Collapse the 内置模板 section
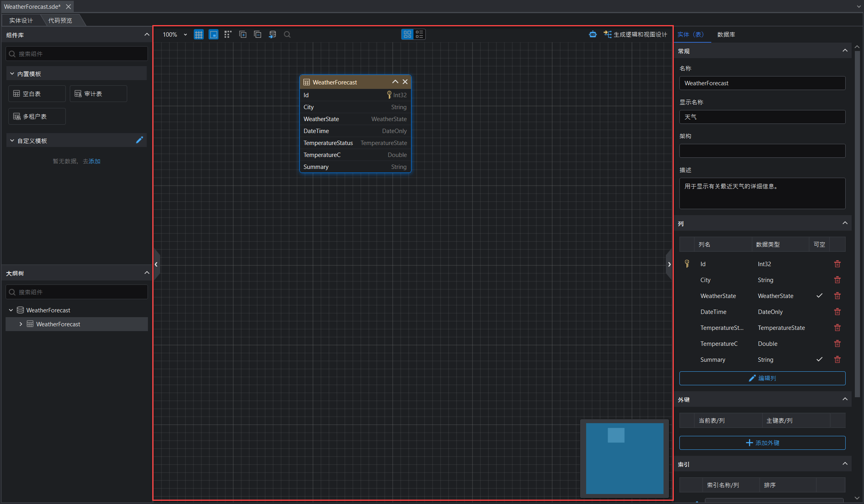Image resolution: width=864 pixels, height=504 pixels. click(12, 74)
